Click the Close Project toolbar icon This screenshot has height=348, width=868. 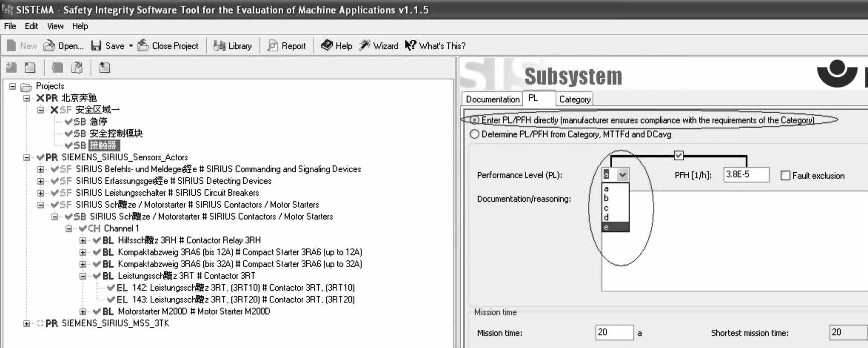143,46
